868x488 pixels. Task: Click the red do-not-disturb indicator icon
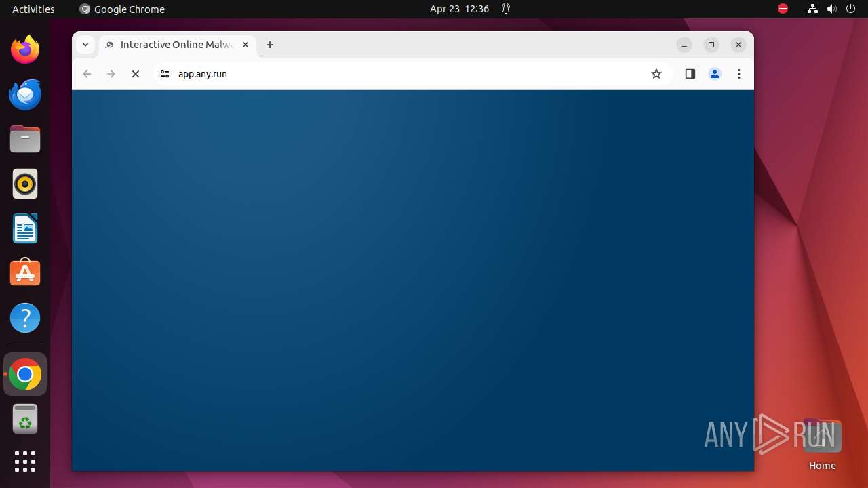pyautogui.click(x=783, y=9)
